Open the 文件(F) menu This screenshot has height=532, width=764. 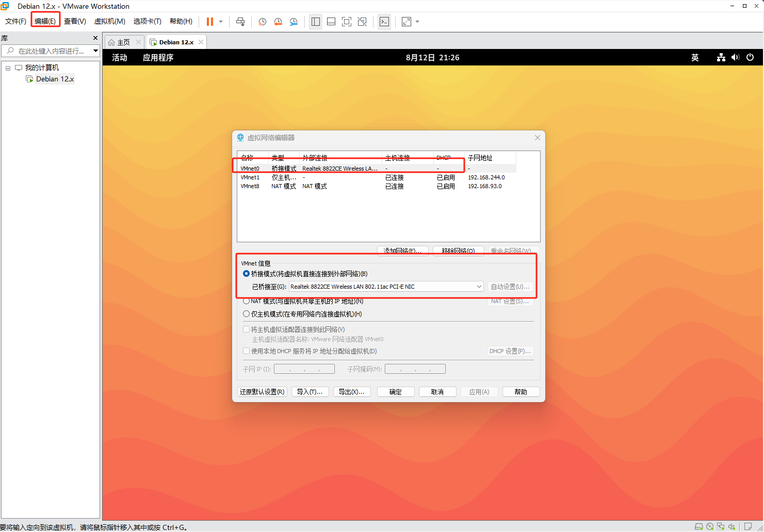[15, 21]
